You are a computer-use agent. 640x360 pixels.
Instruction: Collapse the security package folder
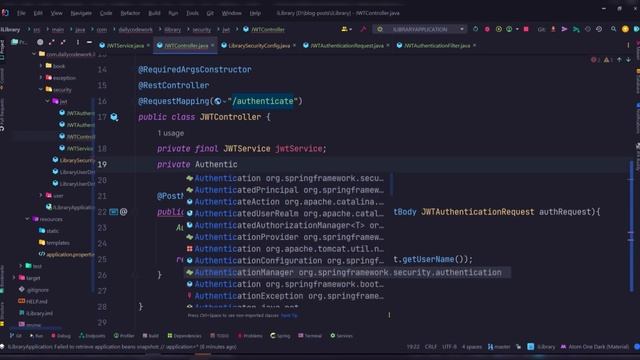[41, 89]
